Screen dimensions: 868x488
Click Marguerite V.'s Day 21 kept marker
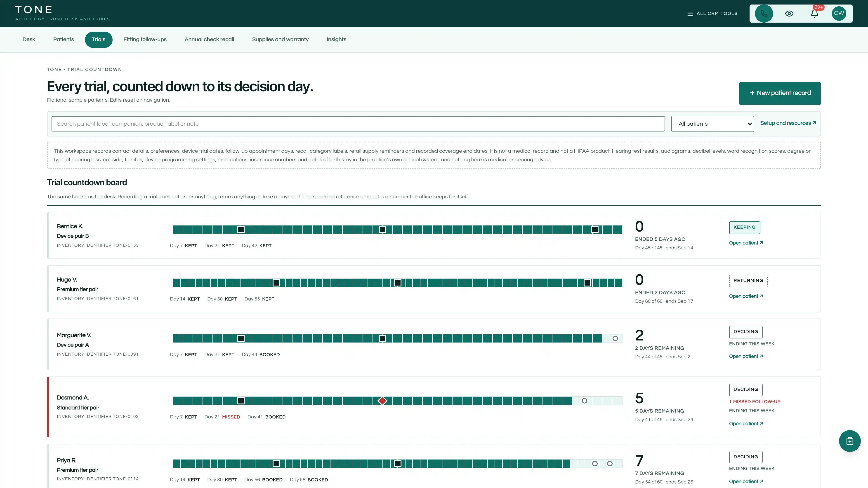382,338
